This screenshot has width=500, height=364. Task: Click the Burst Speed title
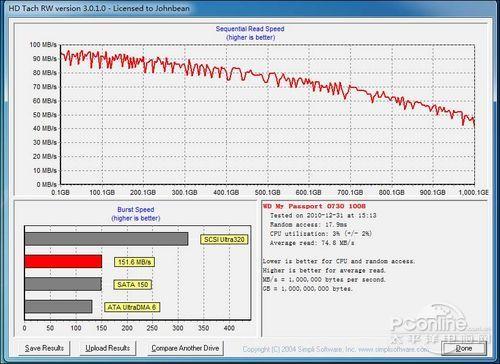[x=136, y=210]
